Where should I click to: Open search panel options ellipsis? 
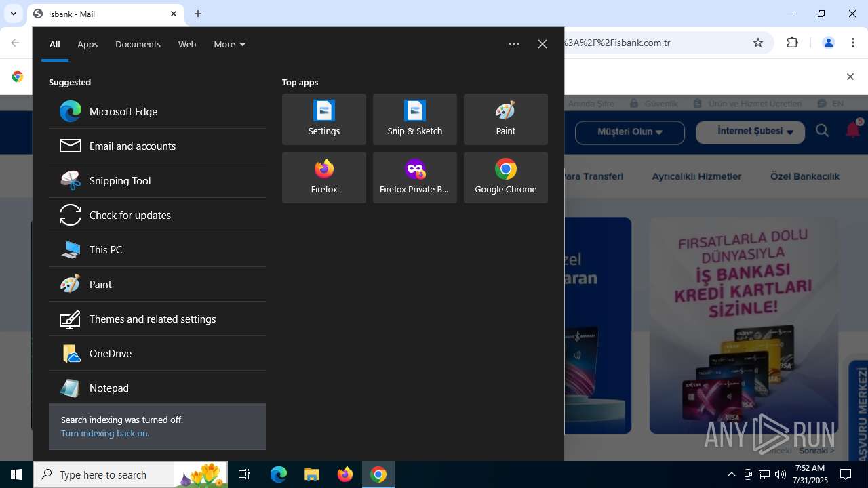(514, 44)
